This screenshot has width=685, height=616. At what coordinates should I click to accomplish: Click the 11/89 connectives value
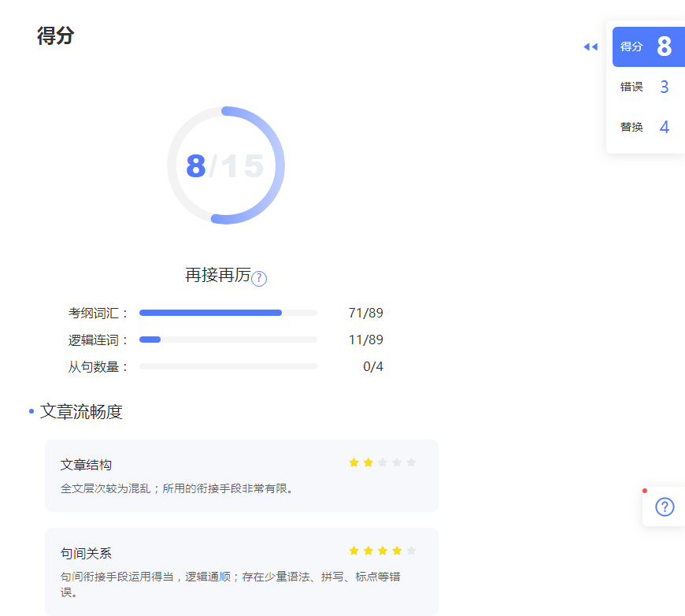365,340
